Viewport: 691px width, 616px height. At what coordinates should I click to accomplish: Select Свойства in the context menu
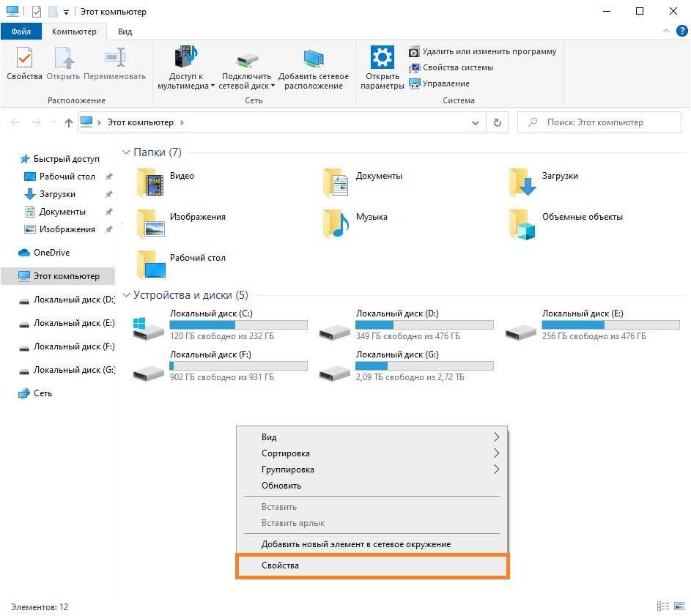(x=281, y=565)
